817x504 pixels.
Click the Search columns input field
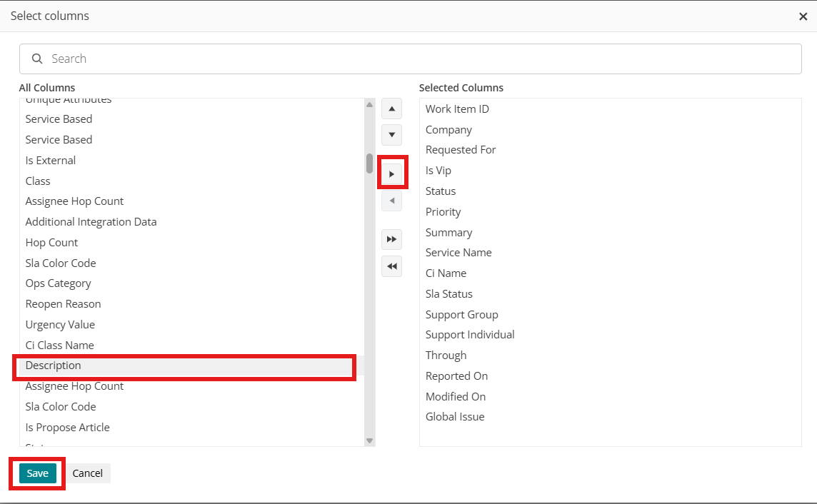(x=421, y=59)
